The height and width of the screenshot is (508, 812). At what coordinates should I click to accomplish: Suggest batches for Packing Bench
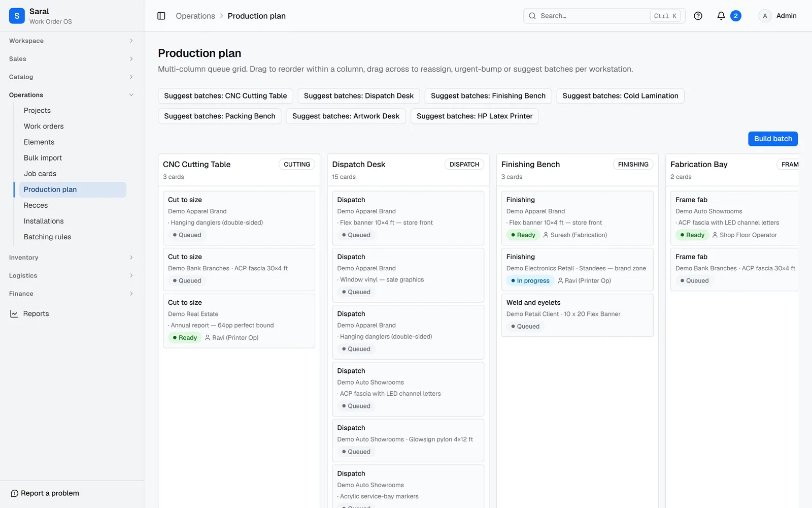coord(219,116)
